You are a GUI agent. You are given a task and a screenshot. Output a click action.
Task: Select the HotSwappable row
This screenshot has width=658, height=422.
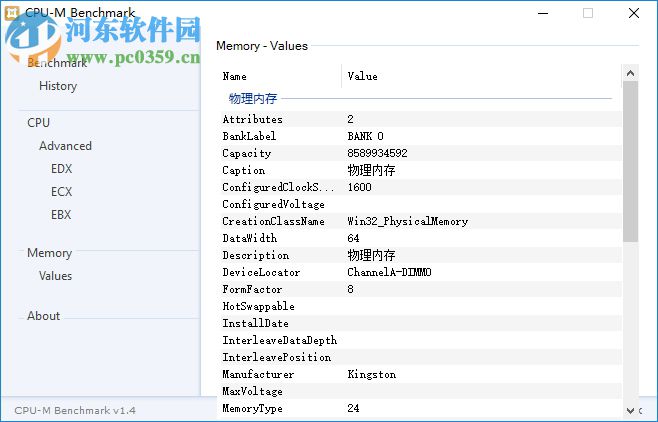point(421,306)
